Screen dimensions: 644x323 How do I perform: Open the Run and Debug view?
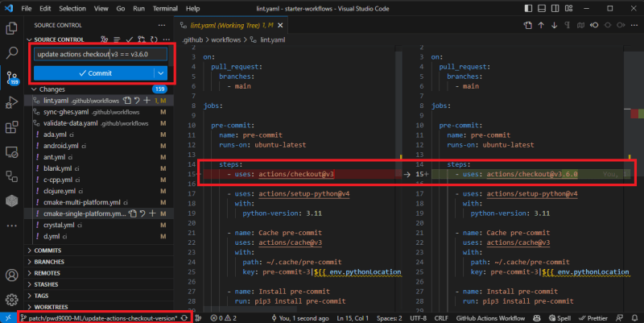click(11, 102)
